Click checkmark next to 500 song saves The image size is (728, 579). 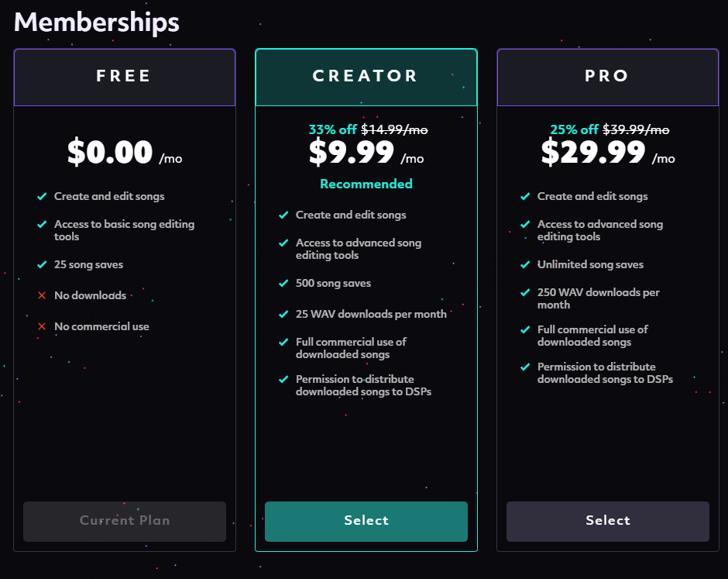click(283, 283)
